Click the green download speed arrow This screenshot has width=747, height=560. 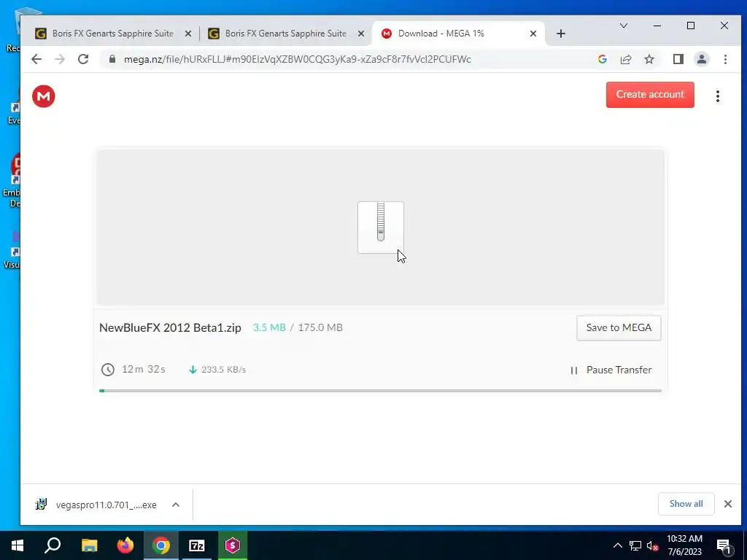(193, 370)
